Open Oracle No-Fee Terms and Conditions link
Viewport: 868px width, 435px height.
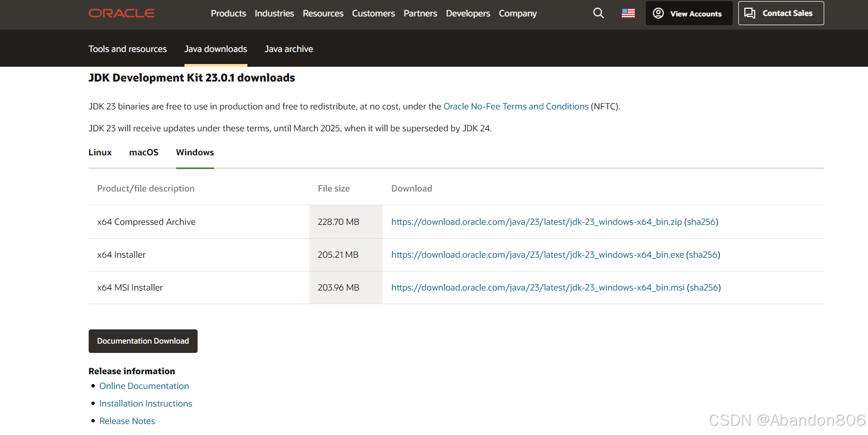pyautogui.click(x=516, y=106)
